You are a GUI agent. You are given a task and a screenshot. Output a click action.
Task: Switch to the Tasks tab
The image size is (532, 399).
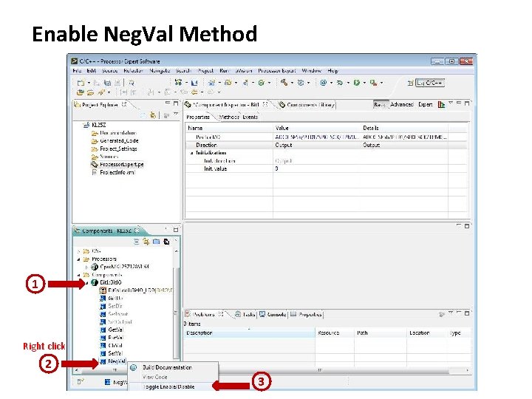click(245, 315)
